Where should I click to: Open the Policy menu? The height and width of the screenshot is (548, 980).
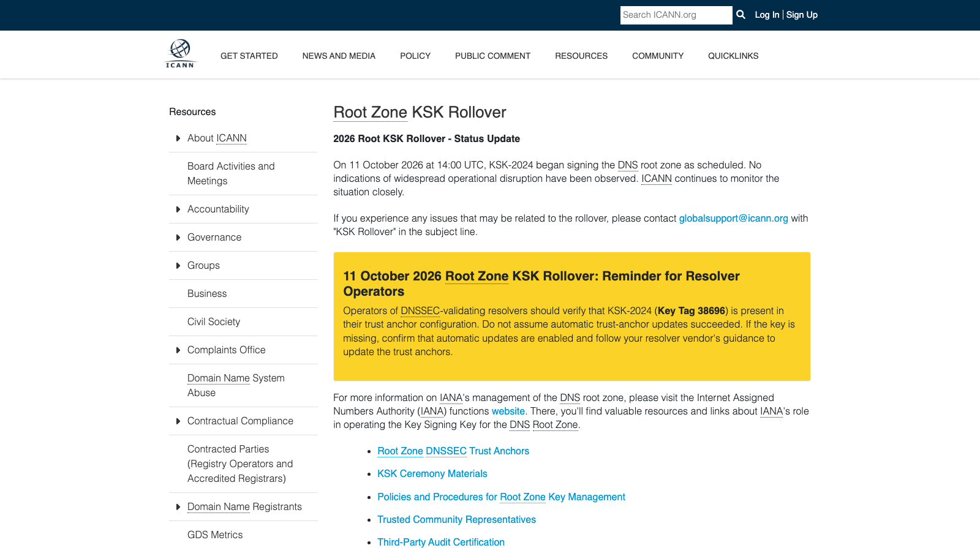click(x=415, y=56)
